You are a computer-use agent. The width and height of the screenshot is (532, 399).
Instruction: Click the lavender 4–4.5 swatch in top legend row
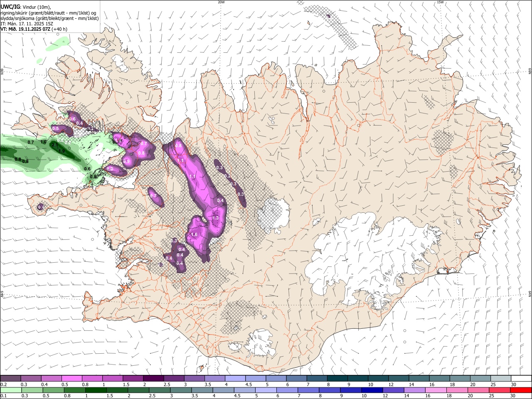[235, 378]
